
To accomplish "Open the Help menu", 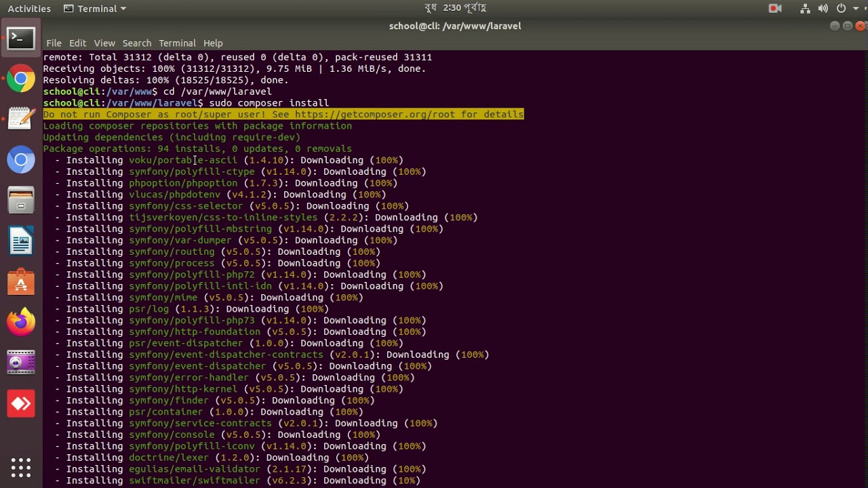I will [x=213, y=43].
